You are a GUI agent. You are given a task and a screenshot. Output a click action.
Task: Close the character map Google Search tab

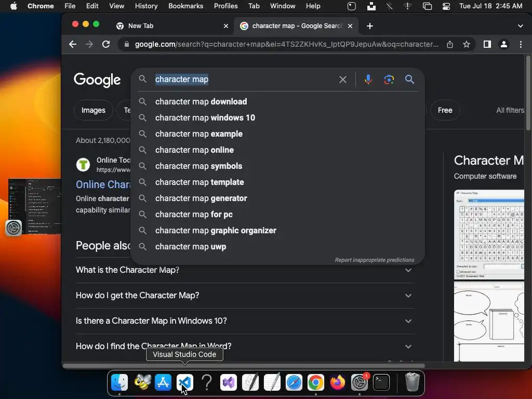tap(350, 26)
